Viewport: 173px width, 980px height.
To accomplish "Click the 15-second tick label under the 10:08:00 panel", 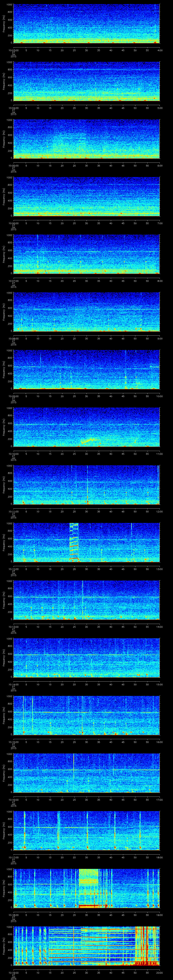I will (50, 339).
